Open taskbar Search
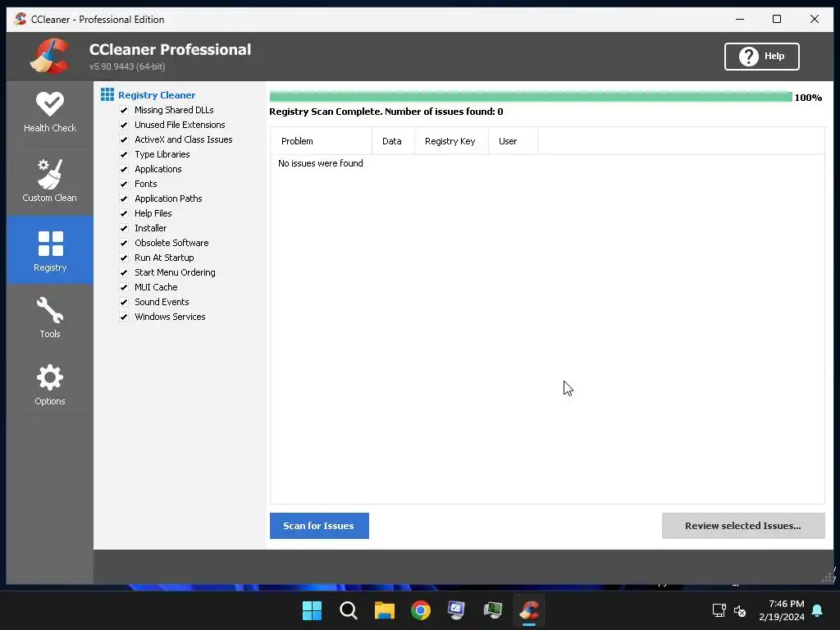The height and width of the screenshot is (630, 840). pos(348,610)
